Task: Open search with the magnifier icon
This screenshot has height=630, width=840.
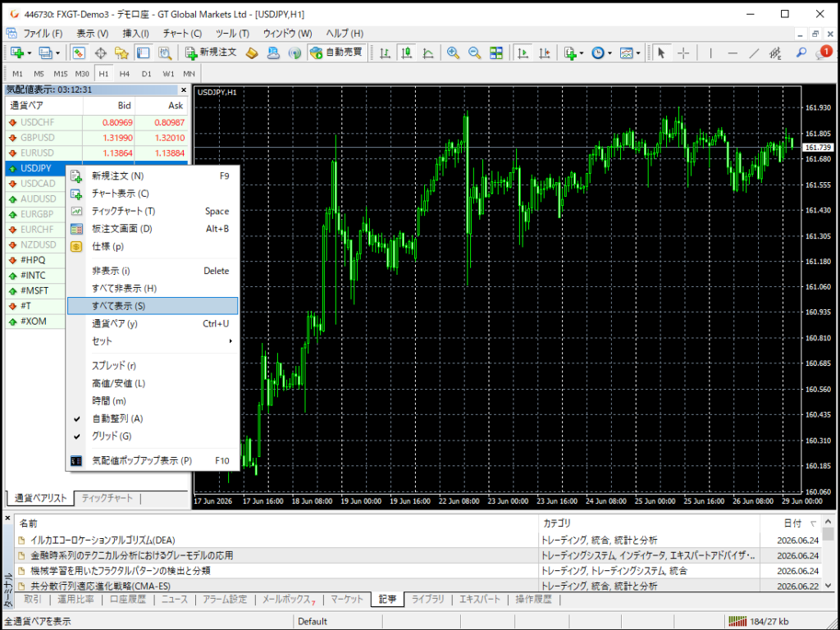Action: click(x=801, y=52)
